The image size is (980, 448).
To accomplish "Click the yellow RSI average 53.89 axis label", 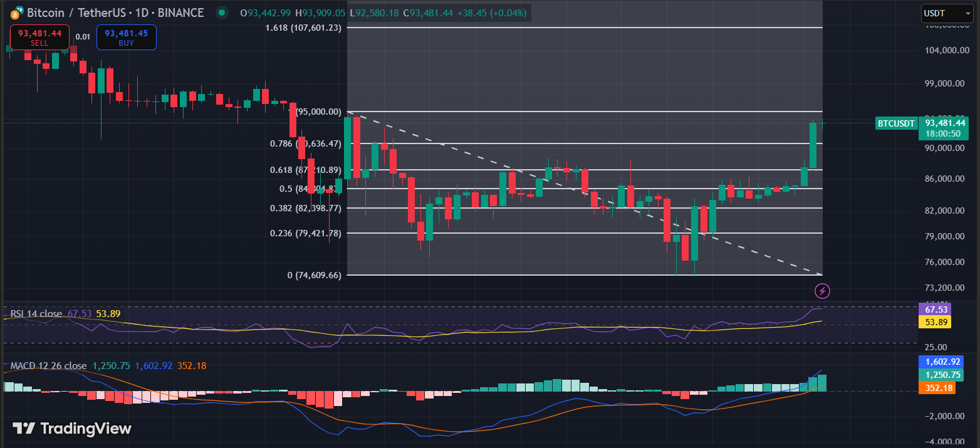I will click(934, 322).
